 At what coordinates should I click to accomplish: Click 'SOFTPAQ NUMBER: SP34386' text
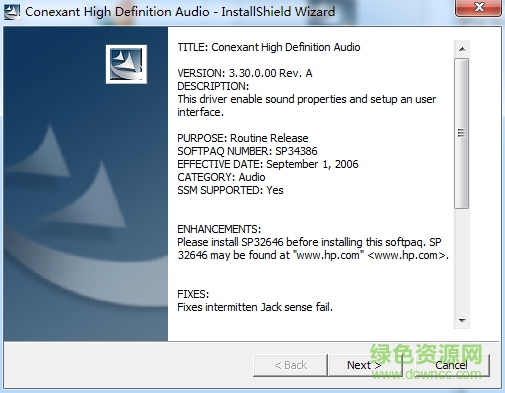[x=247, y=151]
